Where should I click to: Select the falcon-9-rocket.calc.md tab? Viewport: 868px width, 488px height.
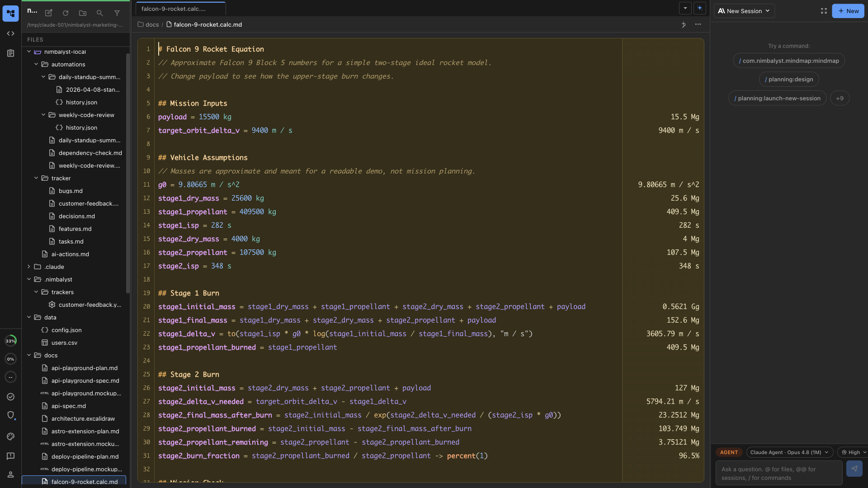180,9
